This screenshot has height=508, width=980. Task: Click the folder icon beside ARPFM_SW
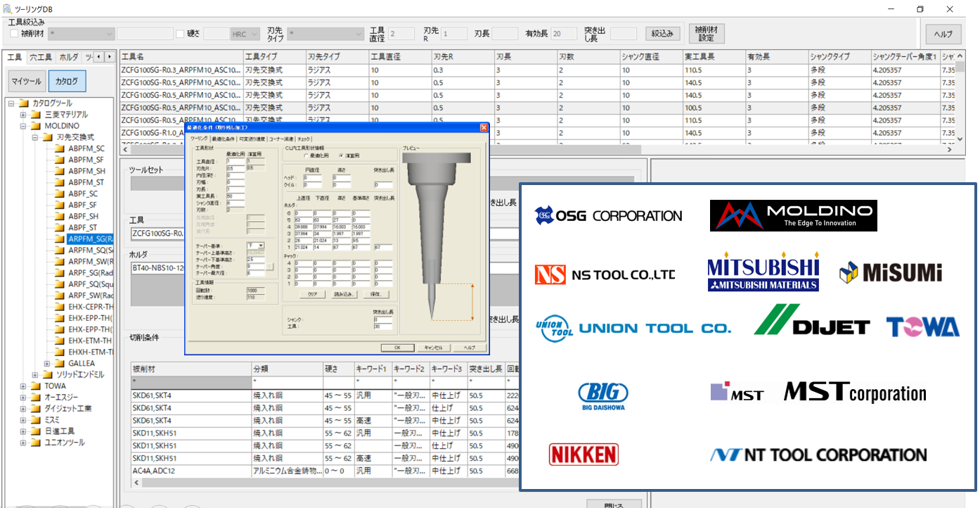(x=60, y=262)
